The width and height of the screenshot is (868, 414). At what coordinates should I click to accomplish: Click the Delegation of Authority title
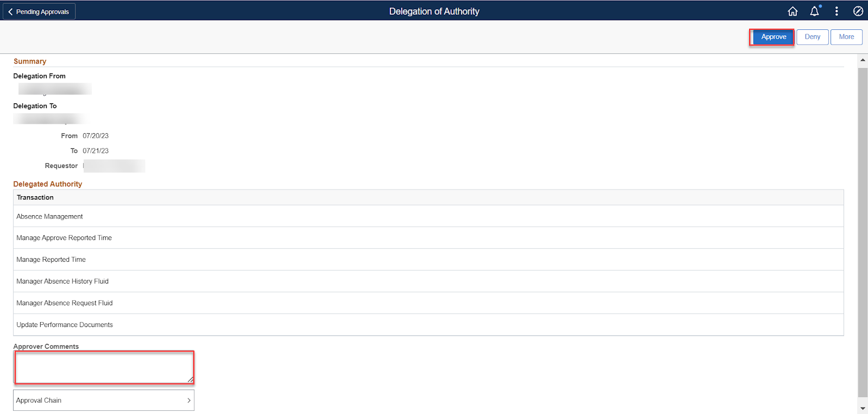click(x=434, y=11)
